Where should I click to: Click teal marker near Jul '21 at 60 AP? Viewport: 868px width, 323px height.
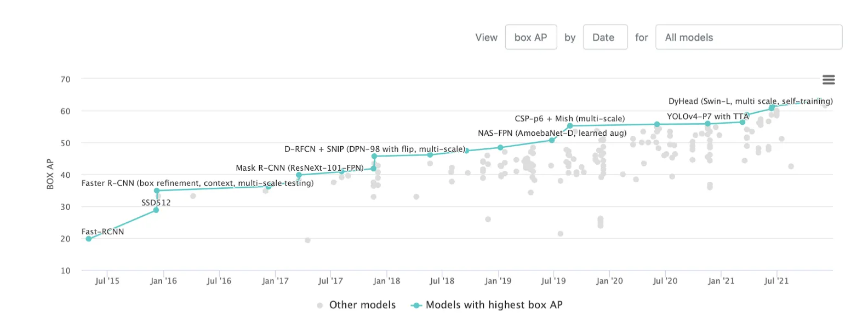pos(772,108)
